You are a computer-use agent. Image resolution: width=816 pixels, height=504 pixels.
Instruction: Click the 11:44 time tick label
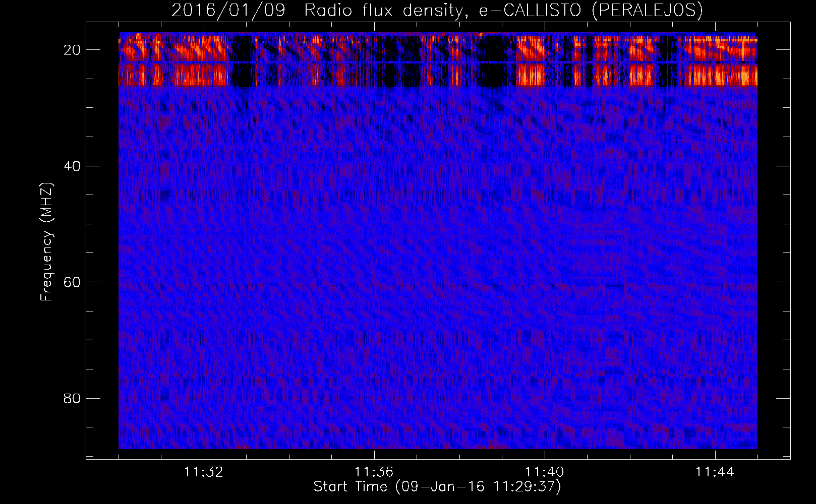[x=715, y=472]
